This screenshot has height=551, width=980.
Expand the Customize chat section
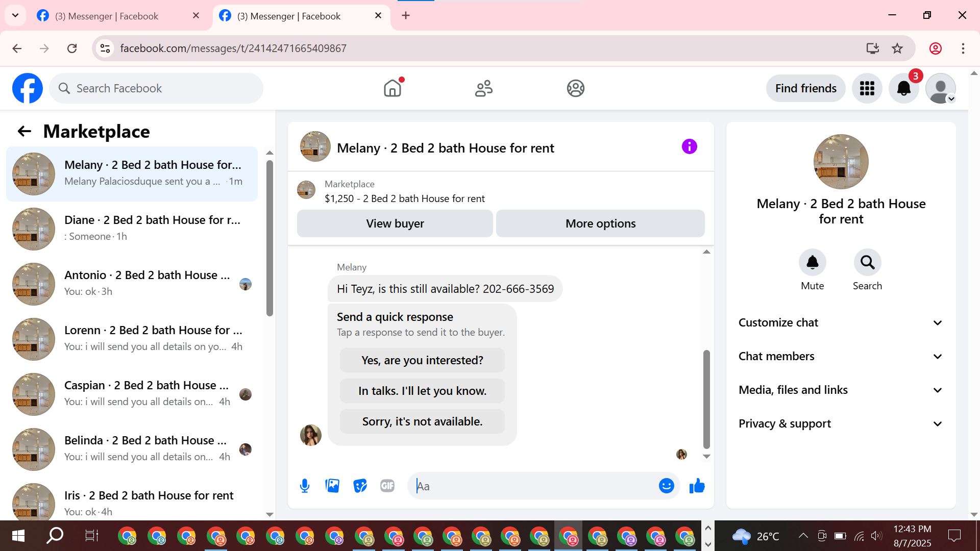pyautogui.click(x=841, y=322)
